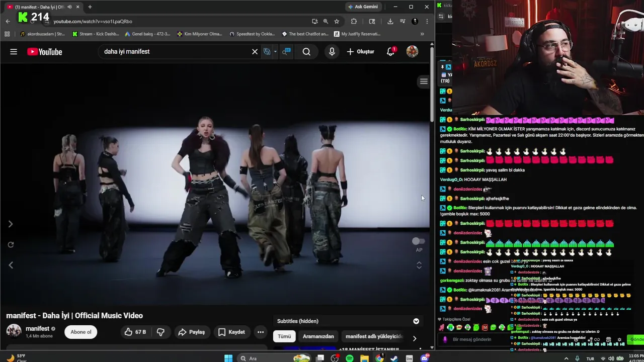Click the left-pointing chevron beside video
Screen dimensions: 644x362
[x=11, y=265]
